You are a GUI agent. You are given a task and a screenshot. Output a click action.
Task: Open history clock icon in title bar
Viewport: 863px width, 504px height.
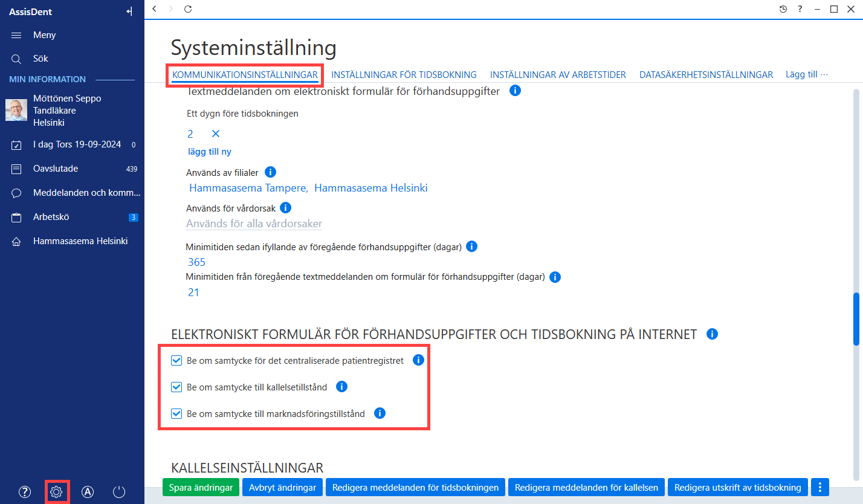[783, 8]
